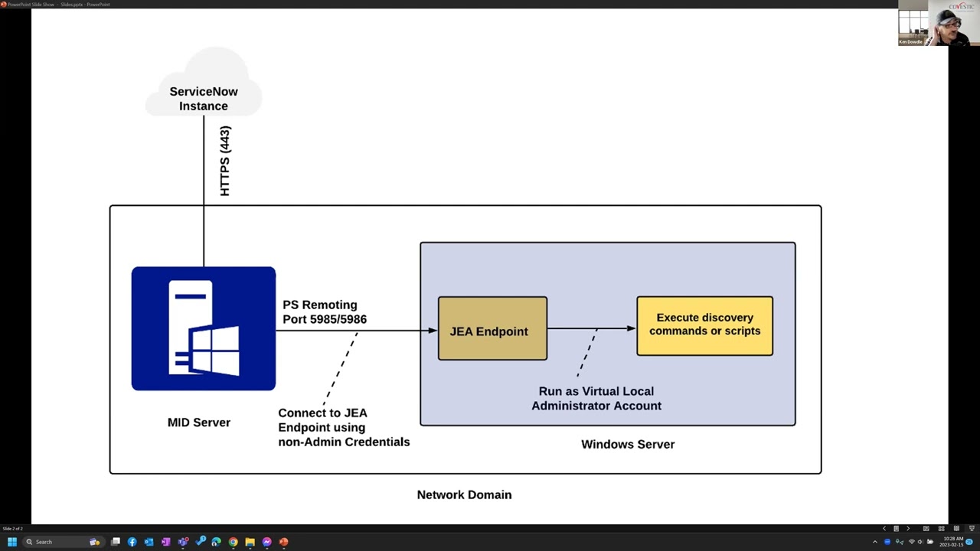The width and height of the screenshot is (980, 551).
Task: Open Facebook taskbar icon
Action: tap(132, 542)
